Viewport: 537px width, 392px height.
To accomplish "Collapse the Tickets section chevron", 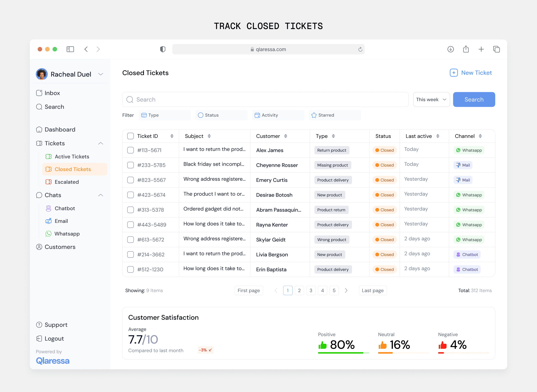I will pos(101,143).
